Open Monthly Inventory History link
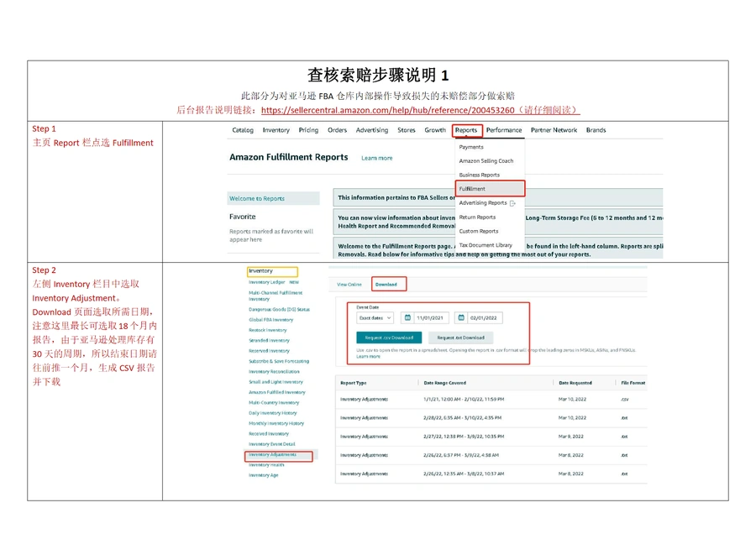Image resolution: width=756 pixels, height=534 pixels. [276, 423]
